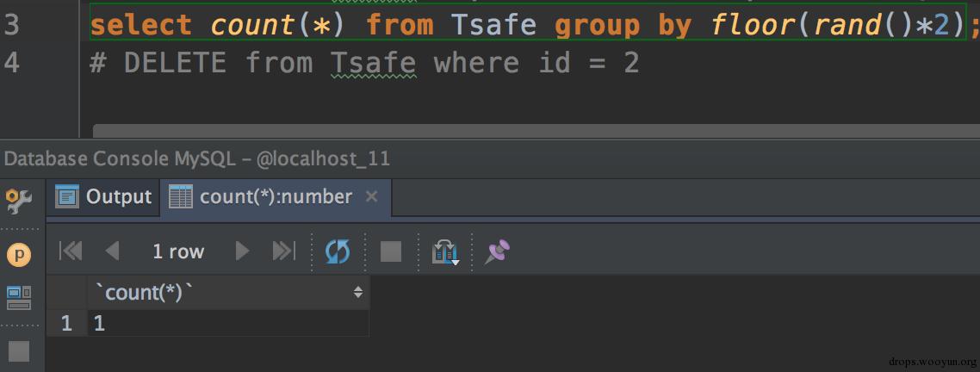
Task: Reload the query results
Action: pyautogui.click(x=338, y=252)
